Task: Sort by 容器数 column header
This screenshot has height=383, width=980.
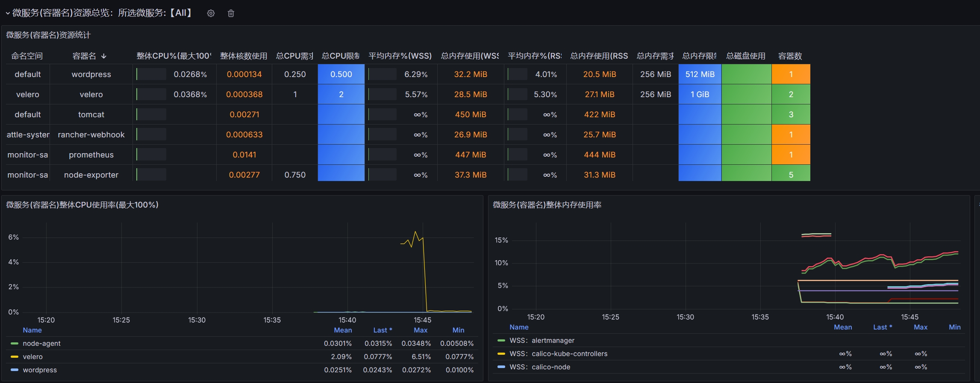Action: [790, 56]
